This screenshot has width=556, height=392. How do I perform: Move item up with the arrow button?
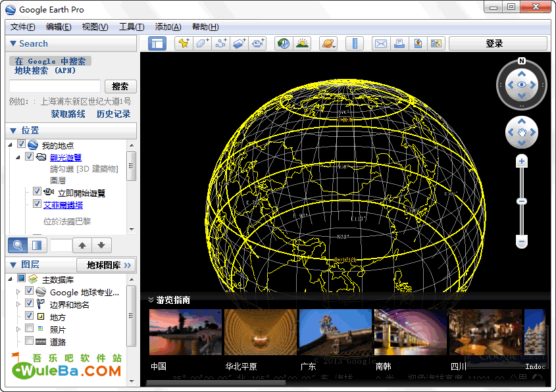tap(82, 245)
